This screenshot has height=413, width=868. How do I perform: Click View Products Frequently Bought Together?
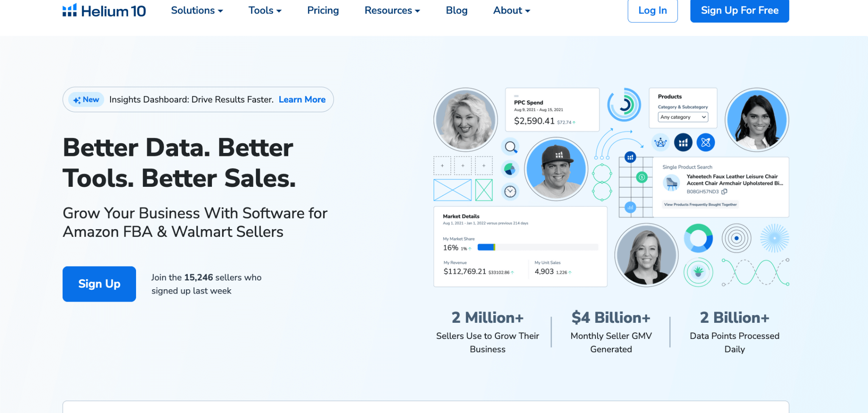click(700, 205)
